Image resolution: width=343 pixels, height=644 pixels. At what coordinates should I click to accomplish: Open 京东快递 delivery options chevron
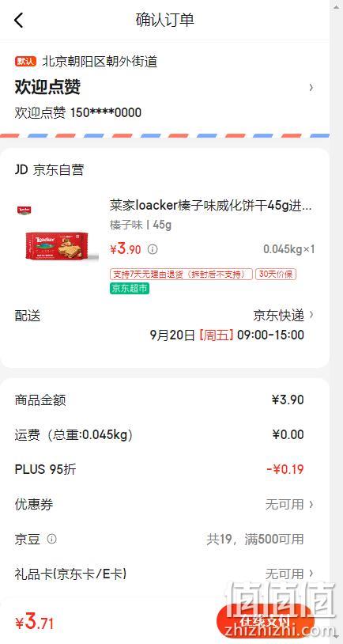point(311,315)
